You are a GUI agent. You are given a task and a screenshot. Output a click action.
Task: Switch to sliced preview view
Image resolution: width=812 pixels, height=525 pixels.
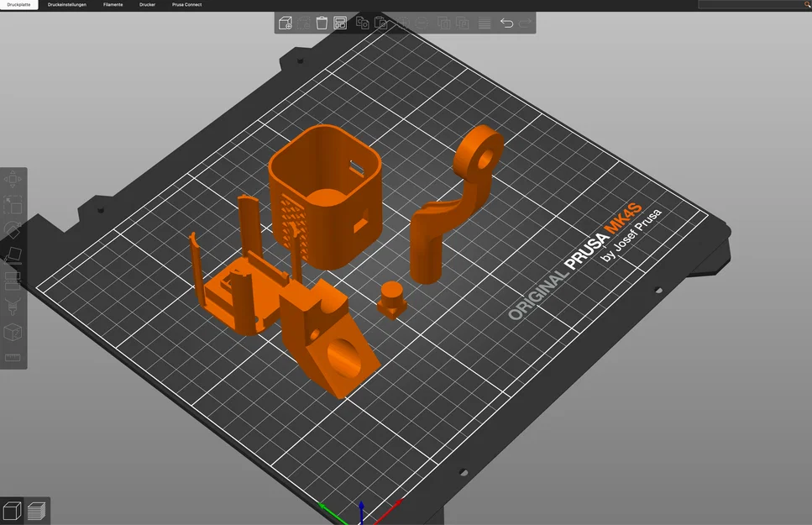click(35, 511)
